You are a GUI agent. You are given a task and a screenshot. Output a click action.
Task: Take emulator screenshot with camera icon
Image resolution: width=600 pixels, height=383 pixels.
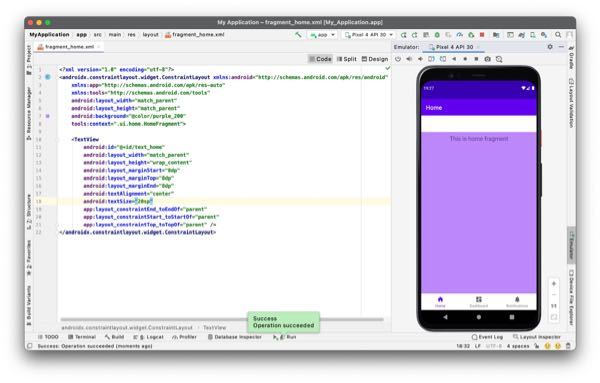[488, 59]
